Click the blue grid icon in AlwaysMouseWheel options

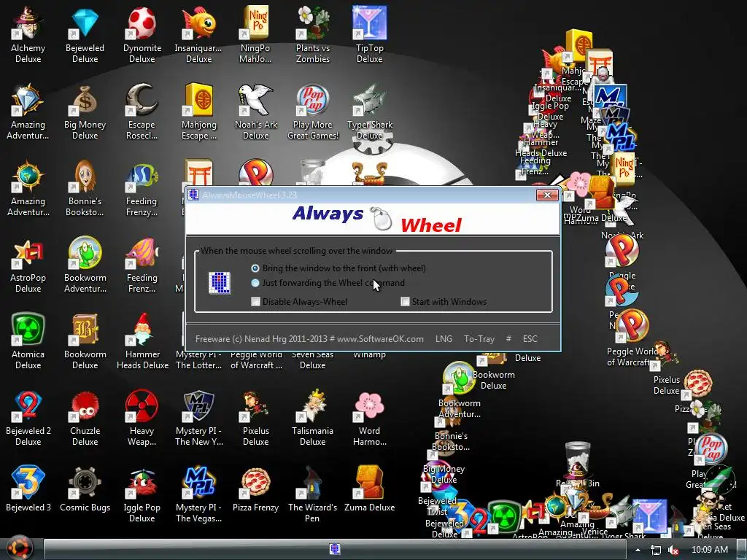click(x=220, y=282)
